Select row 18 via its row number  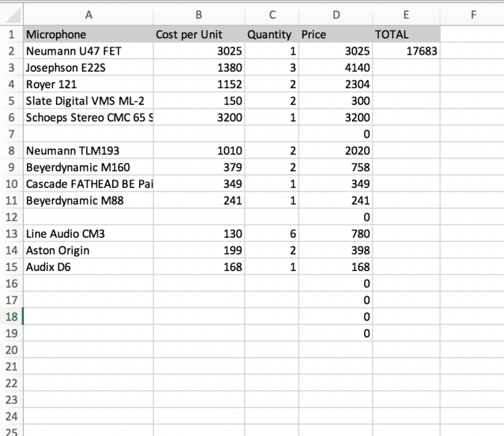[12, 317]
